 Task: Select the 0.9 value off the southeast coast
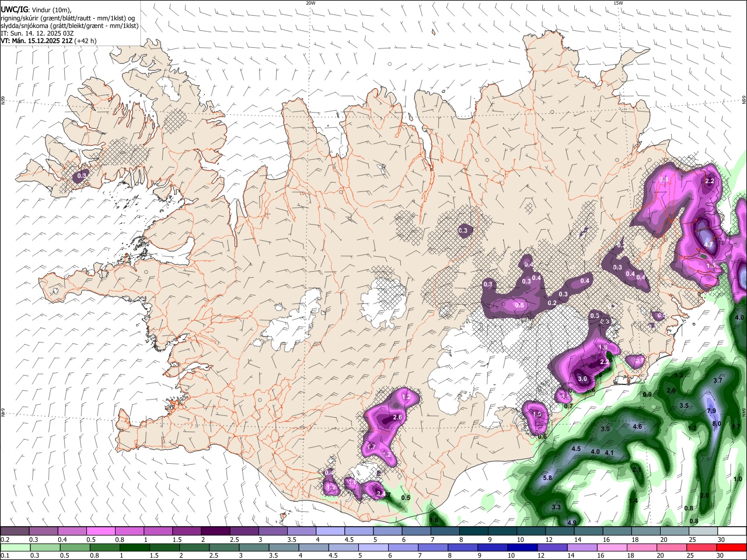(x=647, y=395)
